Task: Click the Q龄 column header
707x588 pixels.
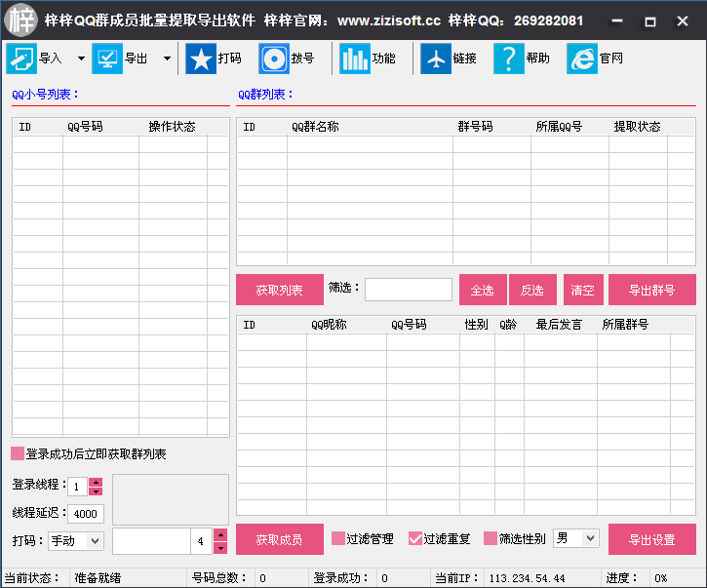Action: pyautogui.click(x=509, y=325)
